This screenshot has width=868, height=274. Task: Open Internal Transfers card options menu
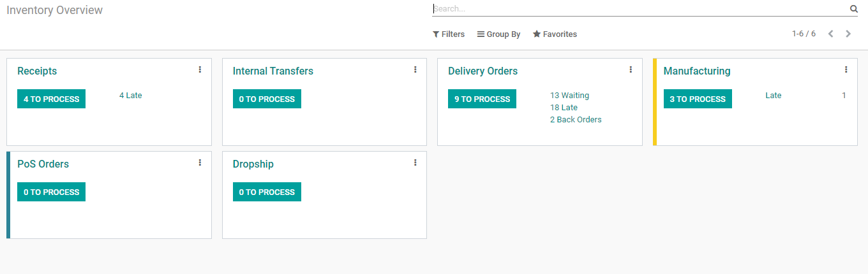(x=415, y=69)
